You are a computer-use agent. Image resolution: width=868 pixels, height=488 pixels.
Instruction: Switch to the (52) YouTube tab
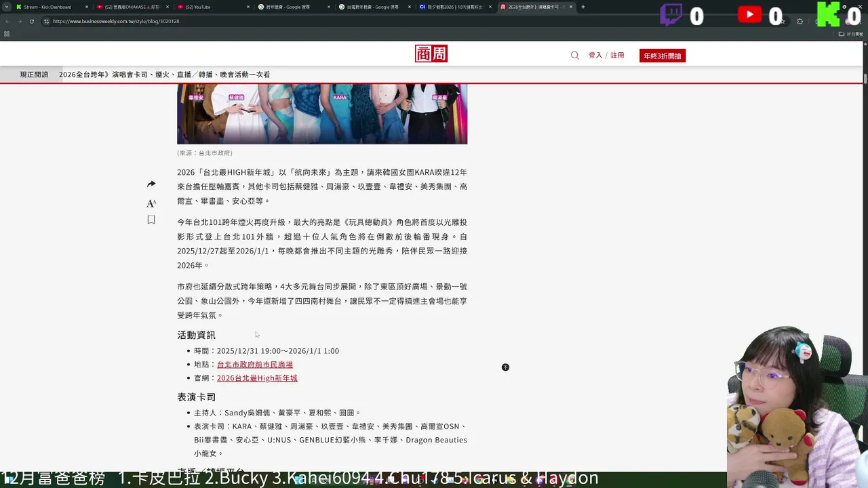pos(213,7)
